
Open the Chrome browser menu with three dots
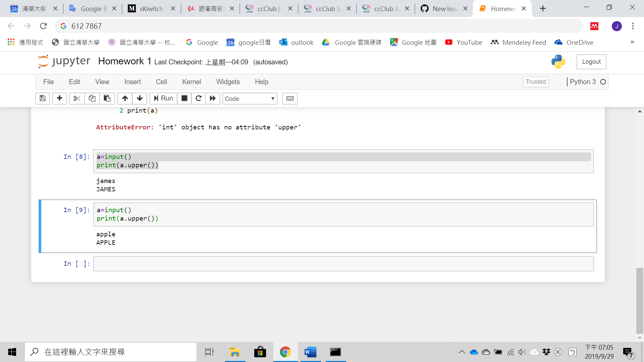(x=633, y=26)
